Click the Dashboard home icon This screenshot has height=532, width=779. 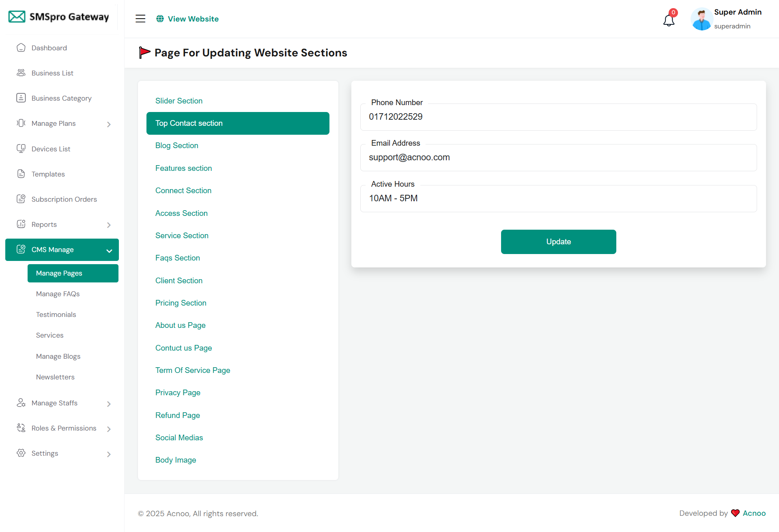21,48
